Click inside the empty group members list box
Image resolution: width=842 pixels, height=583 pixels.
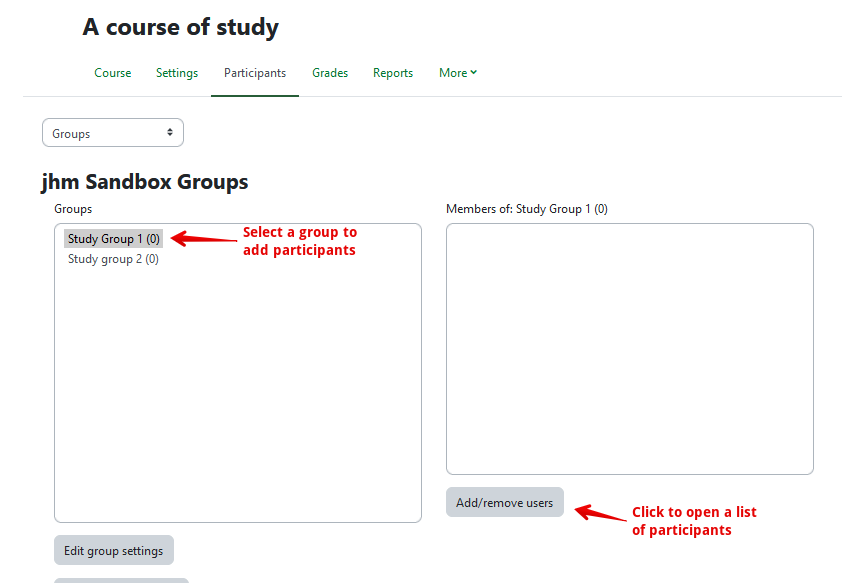(x=629, y=348)
